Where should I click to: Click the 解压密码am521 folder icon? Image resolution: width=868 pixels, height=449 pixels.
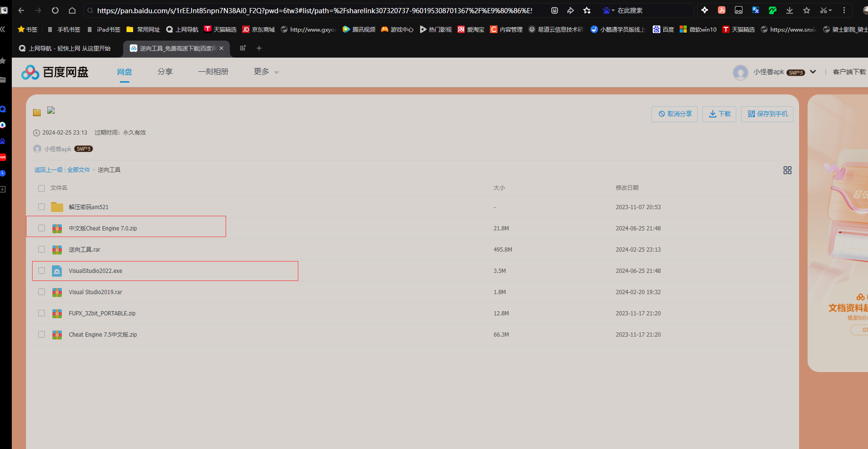[57, 207]
